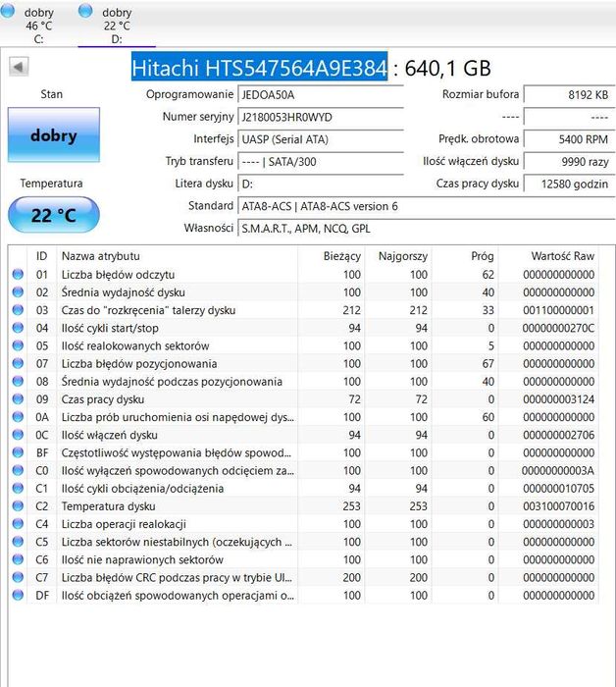Select the C: drive tab
Image resolution: width=616 pixels, height=687 pixels.
pyautogui.click(x=38, y=24)
